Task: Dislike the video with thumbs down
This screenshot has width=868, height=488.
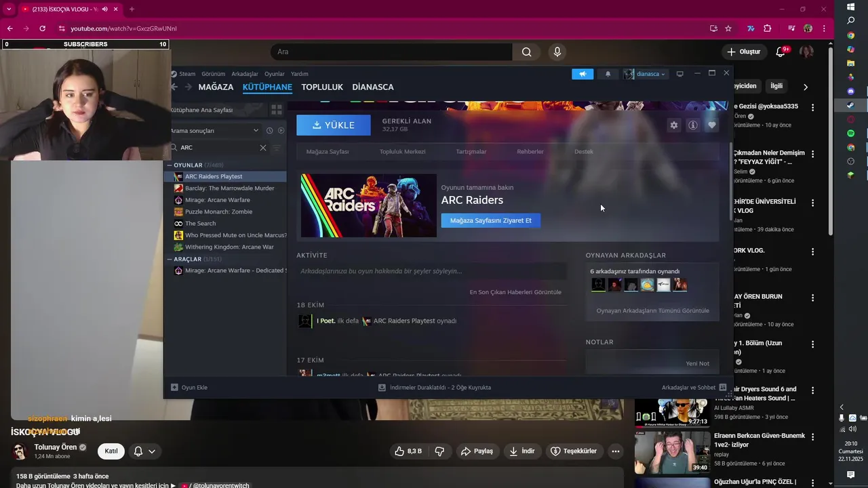Action: click(x=439, y=451)
